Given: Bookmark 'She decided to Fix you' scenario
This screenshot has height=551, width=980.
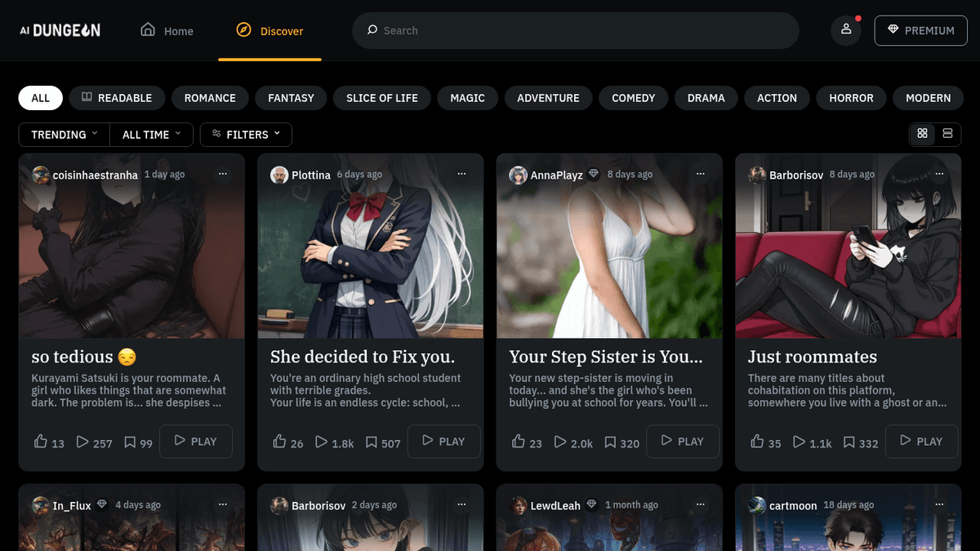Looking at the screenshot, I should click(x=372, y=442).
